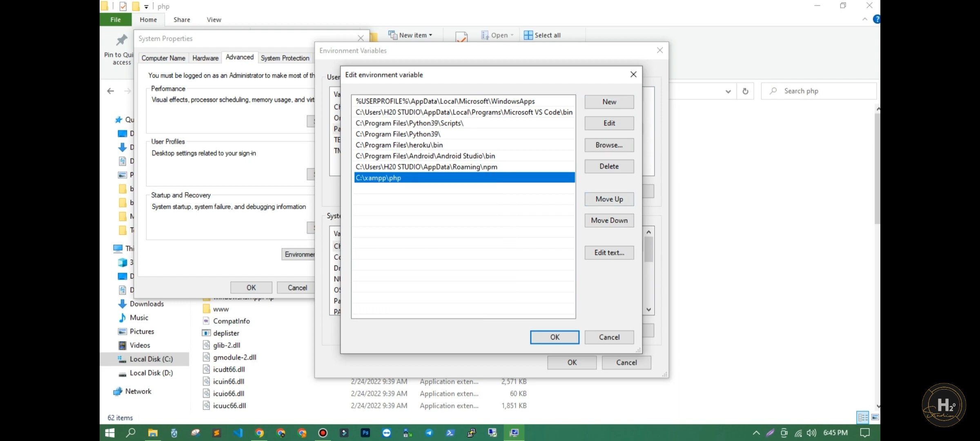Select the C:\Program Files\heroku\bin entry
The image size is (980, 441).
point(464,145)
